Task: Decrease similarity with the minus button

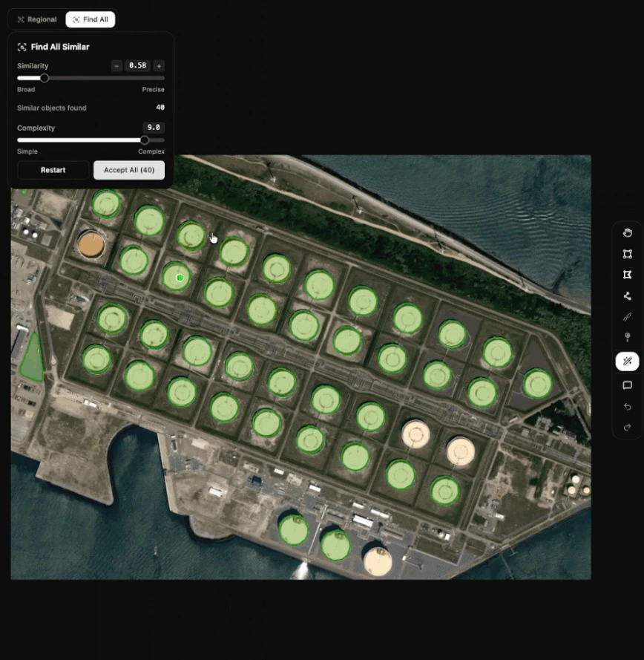Action: (116, 65)
